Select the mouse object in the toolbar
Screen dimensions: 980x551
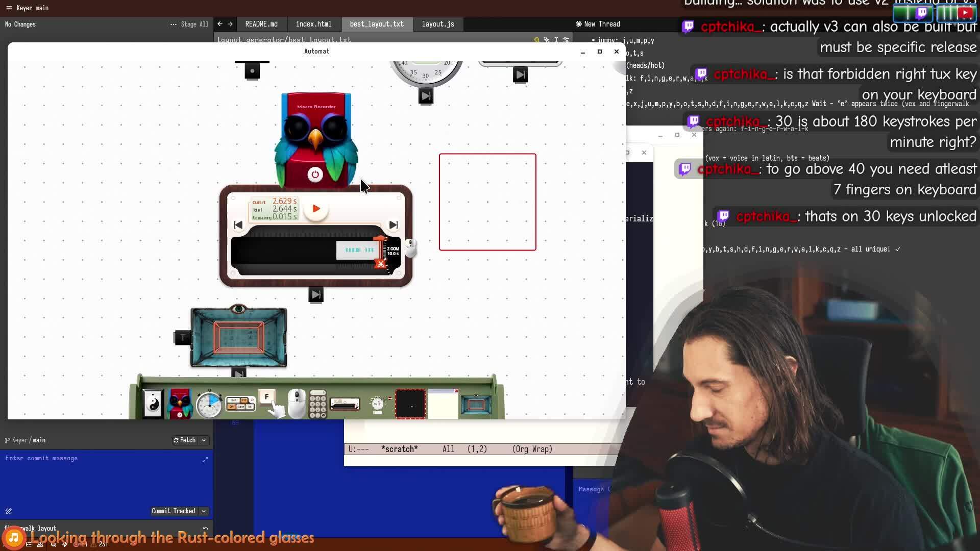tap(297, 404)
